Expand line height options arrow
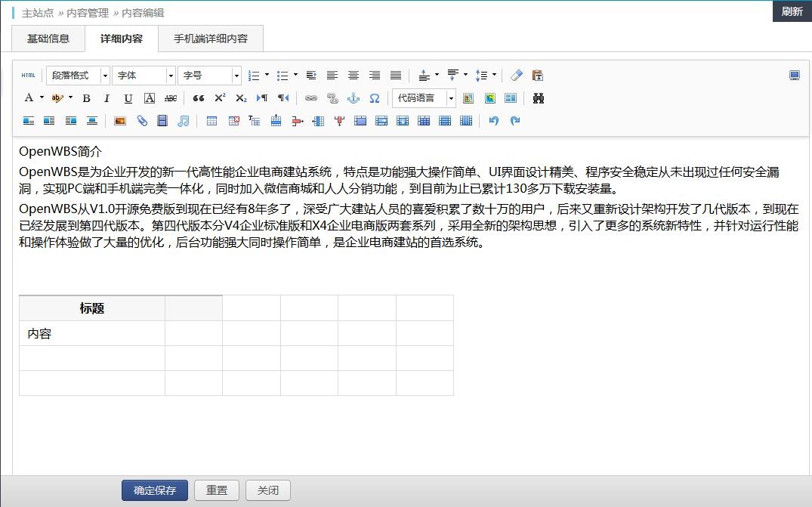 [x=495, y=75]
